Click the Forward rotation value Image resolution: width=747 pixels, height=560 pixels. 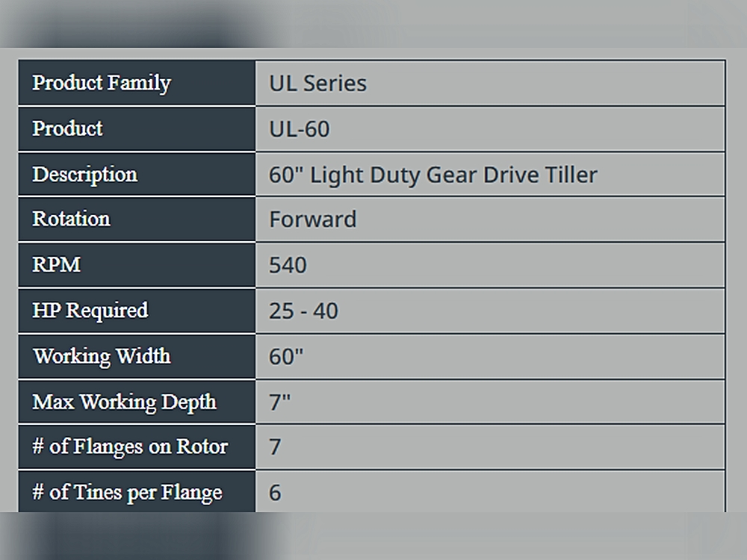[x=312, y=220]
